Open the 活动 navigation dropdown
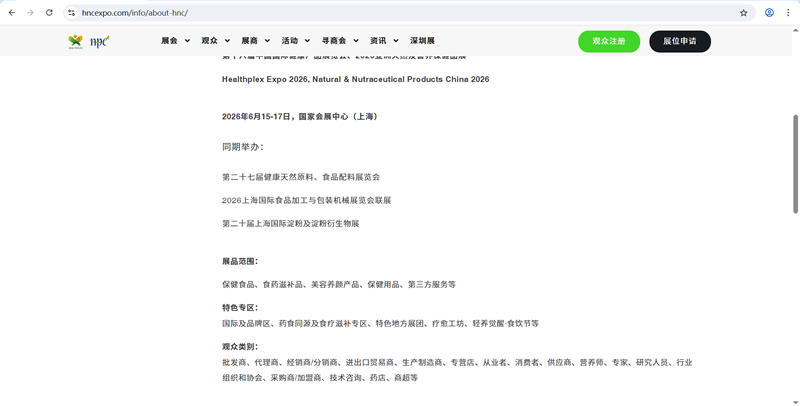The image size is (800, 406). (295, 41)
